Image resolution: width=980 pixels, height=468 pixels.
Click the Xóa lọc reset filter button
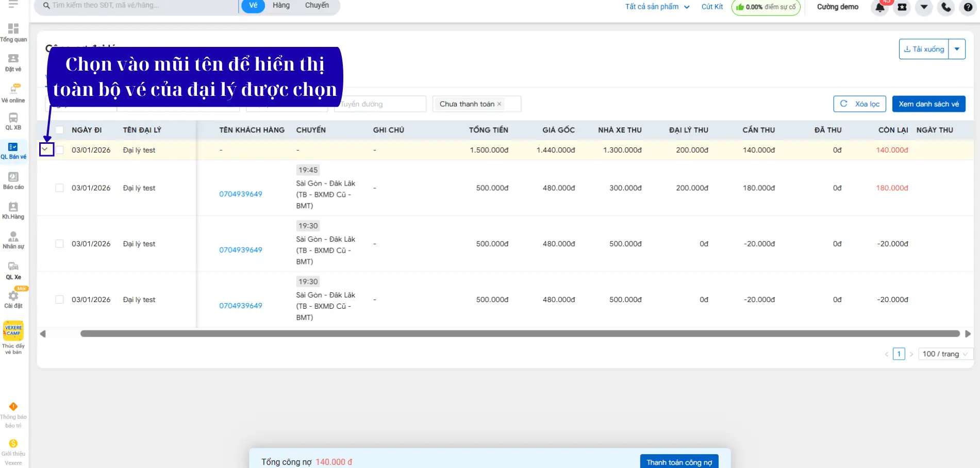pyautogui.click(x=859, y=104)
